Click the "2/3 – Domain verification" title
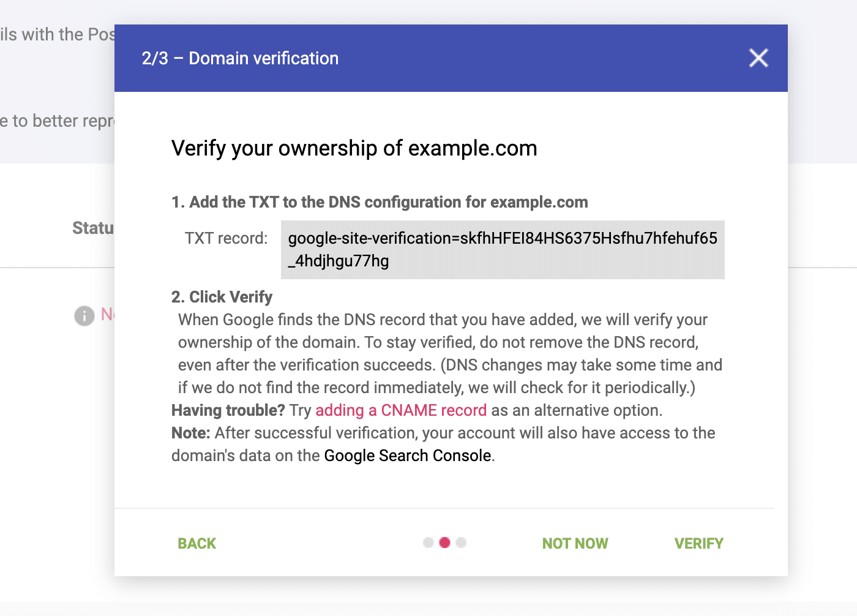 (239, 58)
